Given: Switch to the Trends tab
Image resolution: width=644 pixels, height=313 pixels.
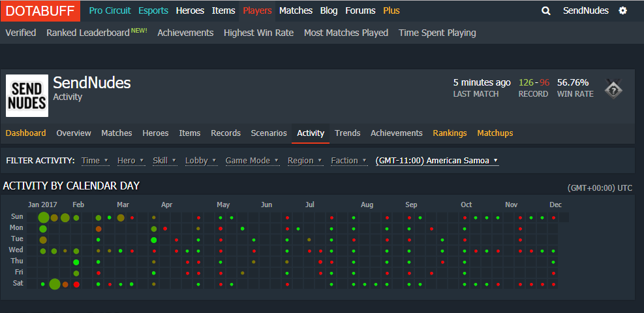Looking at the screenshot, I should tap(347, 133).
